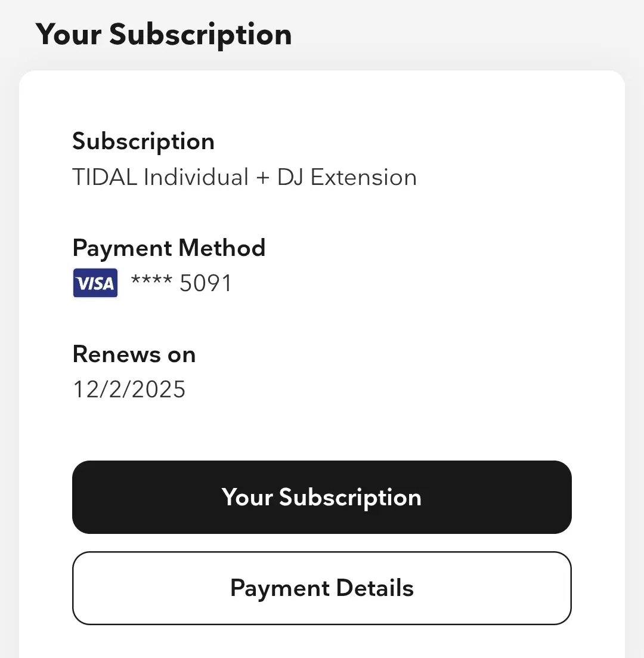The width and height of the screenshot is (644, 658).
Task: Click the plus sign in plan name
Action: coord(262,178)
